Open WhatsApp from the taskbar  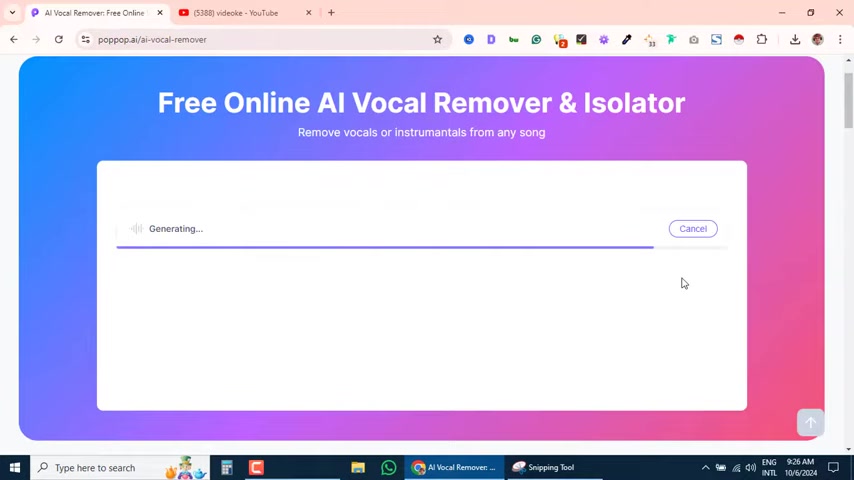pos(388,467)
